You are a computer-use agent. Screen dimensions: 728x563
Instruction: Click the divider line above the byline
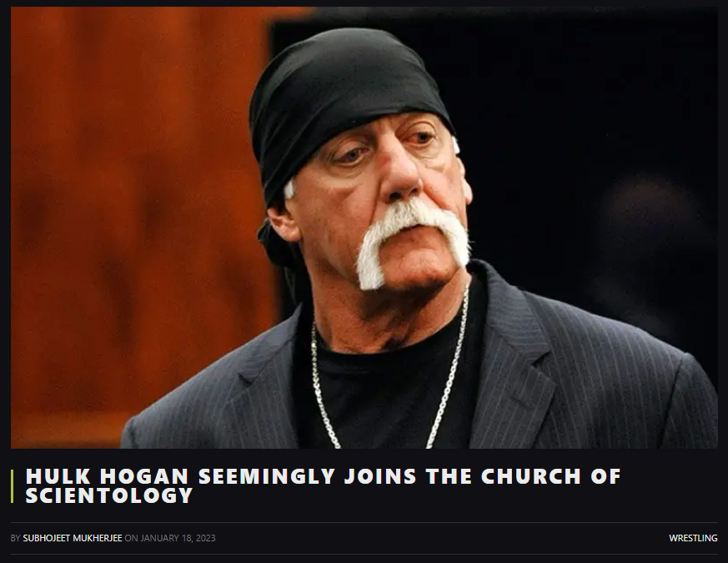(364, 523)
